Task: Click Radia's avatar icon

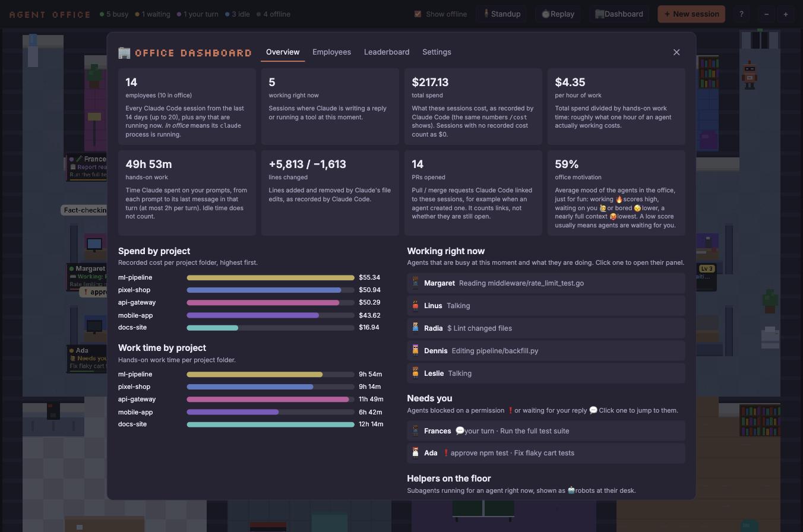Action: coord(416,328)
